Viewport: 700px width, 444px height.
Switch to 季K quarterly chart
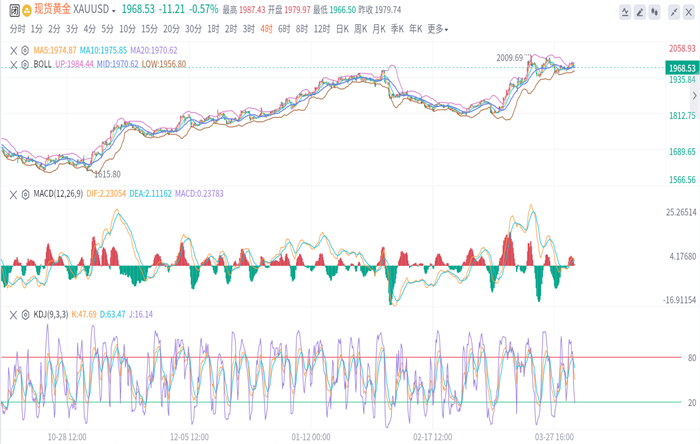click(x=397, y=29)
